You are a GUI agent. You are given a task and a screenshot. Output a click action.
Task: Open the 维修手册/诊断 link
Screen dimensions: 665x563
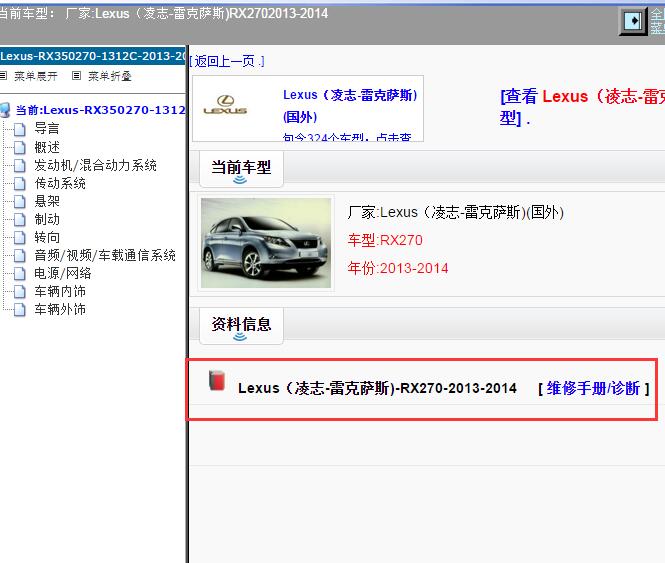pos(593,388)
